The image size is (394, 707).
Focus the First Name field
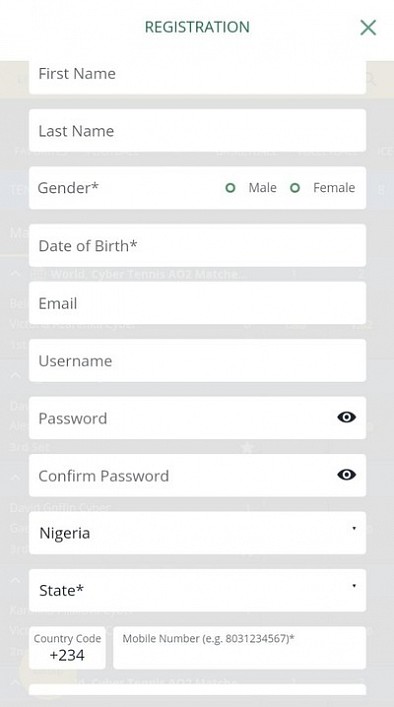197,76
